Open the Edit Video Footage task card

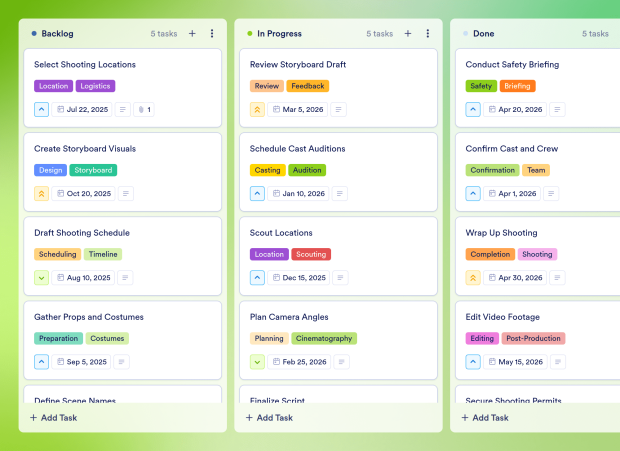click(538, 340)
